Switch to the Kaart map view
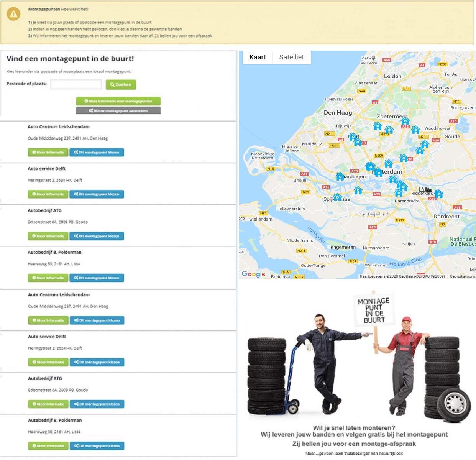The image size is (476, 460). point(258,57)
